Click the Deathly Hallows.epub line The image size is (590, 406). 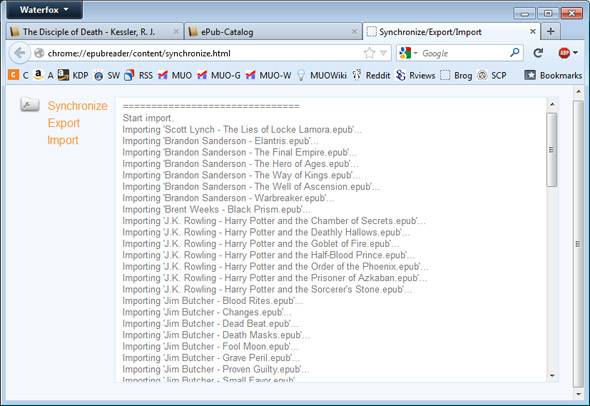click(266, 233)
